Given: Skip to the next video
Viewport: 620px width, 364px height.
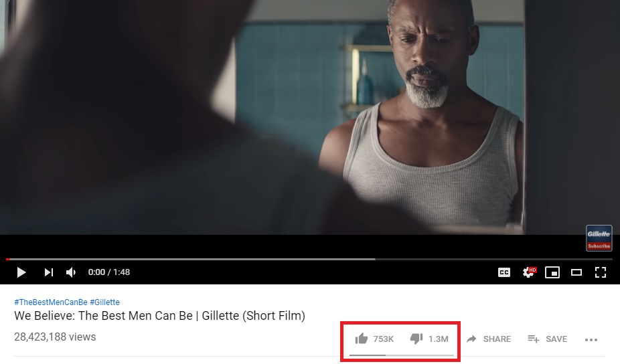Looking at the screenshot, I should coord(49,272).
